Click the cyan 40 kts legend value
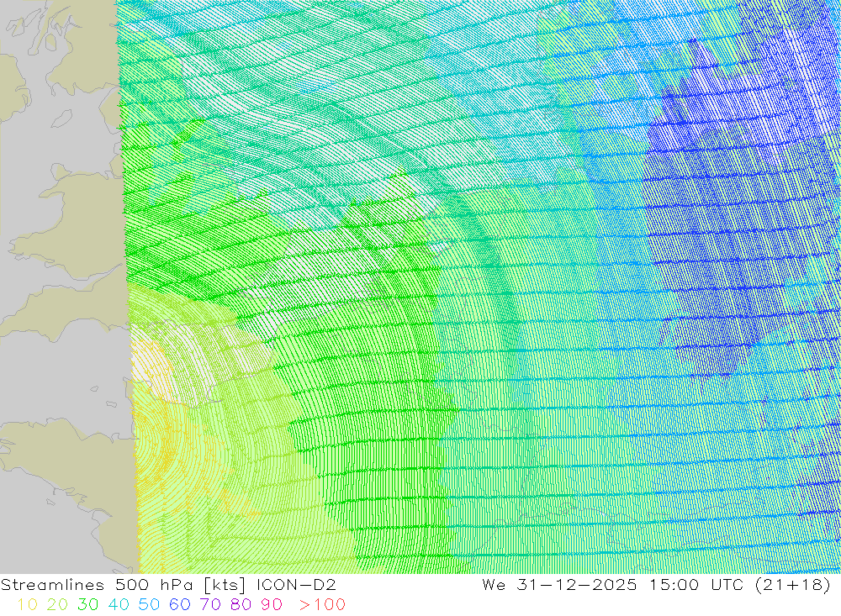The width and height of the screenshot is (841, 616). pos(119,605)
